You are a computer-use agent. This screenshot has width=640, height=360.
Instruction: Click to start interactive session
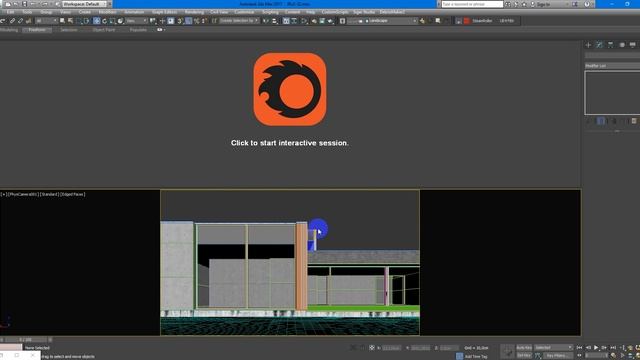289,143
